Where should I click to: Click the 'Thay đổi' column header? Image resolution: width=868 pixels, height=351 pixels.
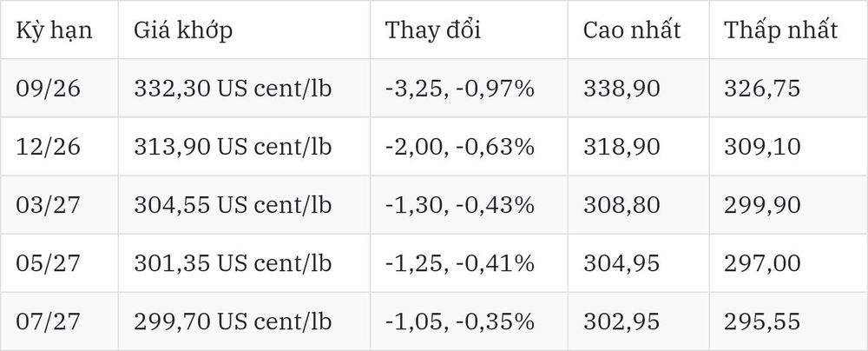[x=433, y=30]
